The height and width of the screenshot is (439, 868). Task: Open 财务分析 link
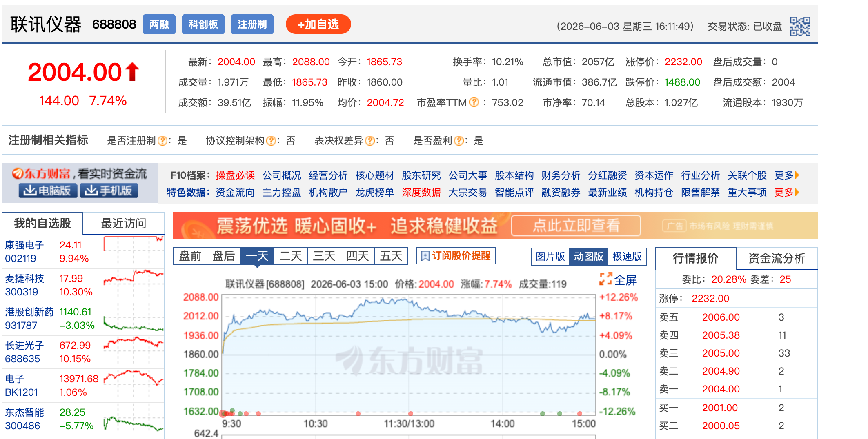[x=561, y=175]
